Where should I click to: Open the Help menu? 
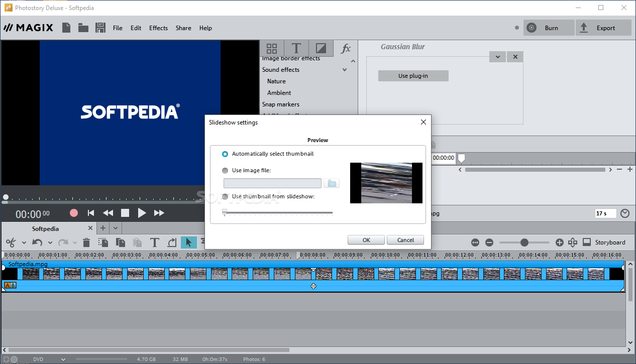coord(205,28)
